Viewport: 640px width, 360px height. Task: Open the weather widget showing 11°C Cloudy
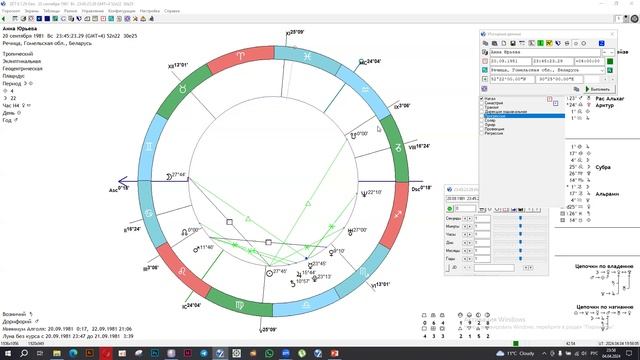click(515, 353)
